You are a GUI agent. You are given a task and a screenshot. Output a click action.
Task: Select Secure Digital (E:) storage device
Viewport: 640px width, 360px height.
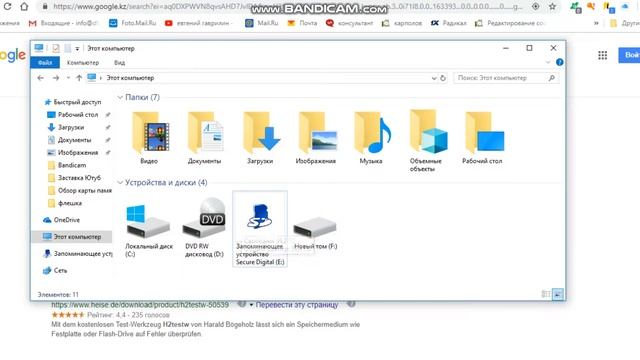pyautogui.click(x=260, y=229)
